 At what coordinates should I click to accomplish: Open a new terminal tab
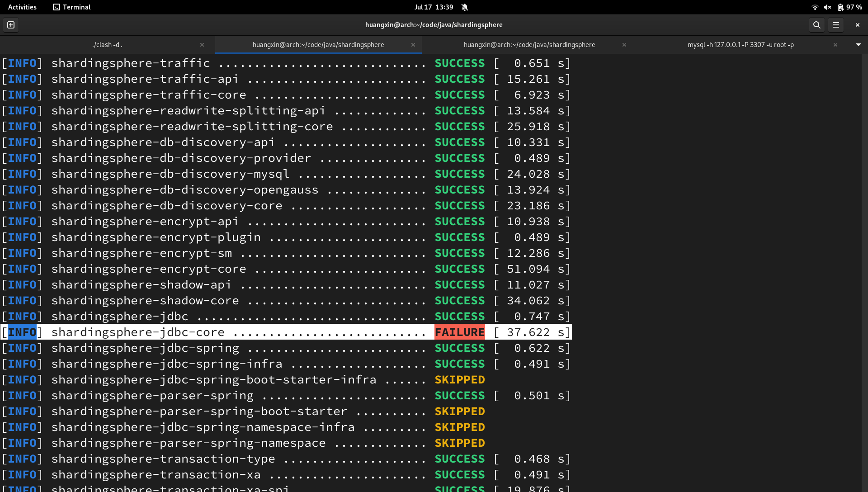pyautogui.click(x=11, y=25)
